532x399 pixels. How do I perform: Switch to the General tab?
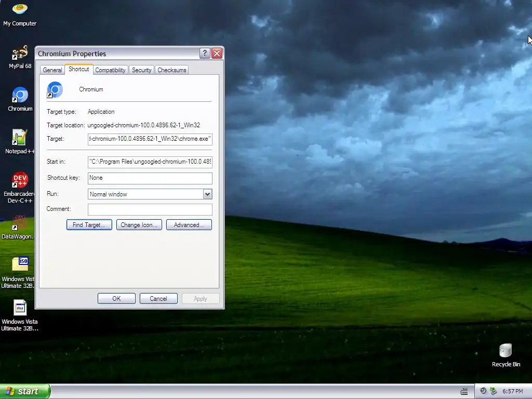[x=52, y=70]
